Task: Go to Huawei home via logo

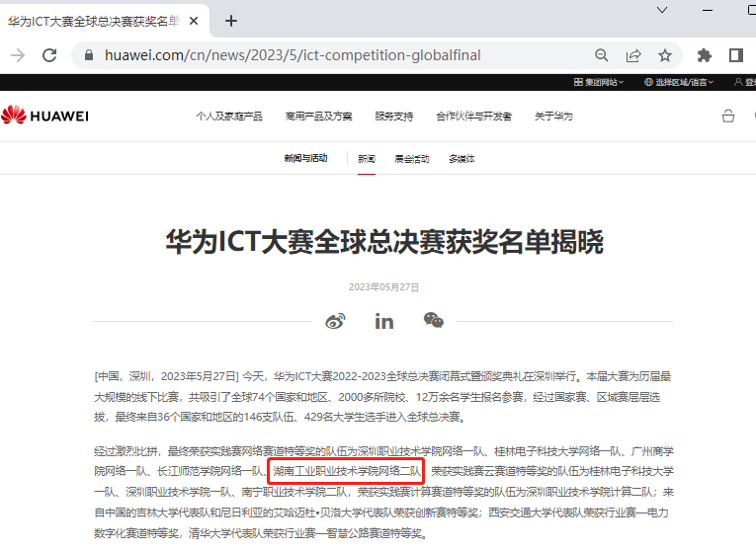Action: [x=44, y=116]
